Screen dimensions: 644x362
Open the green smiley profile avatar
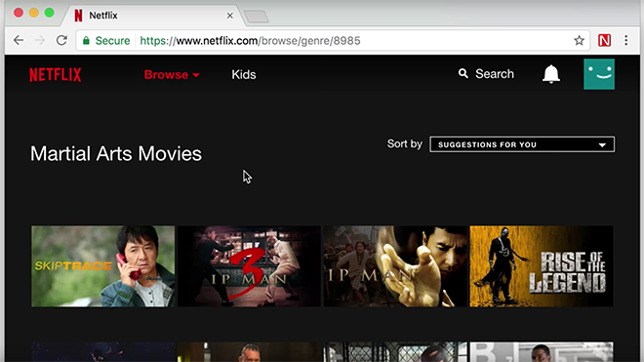coord(599,74)
